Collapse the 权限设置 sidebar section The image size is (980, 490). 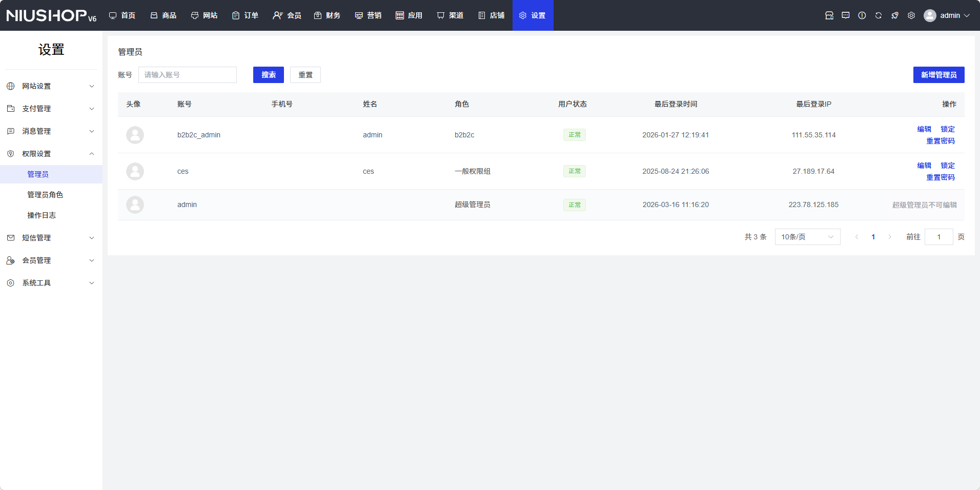pyautogui.click(x=51, y=154)
